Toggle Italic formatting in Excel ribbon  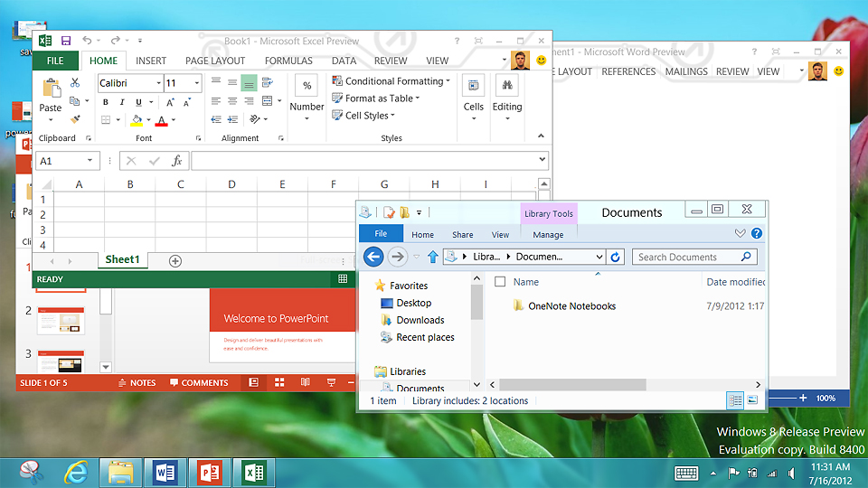[120, 101]
